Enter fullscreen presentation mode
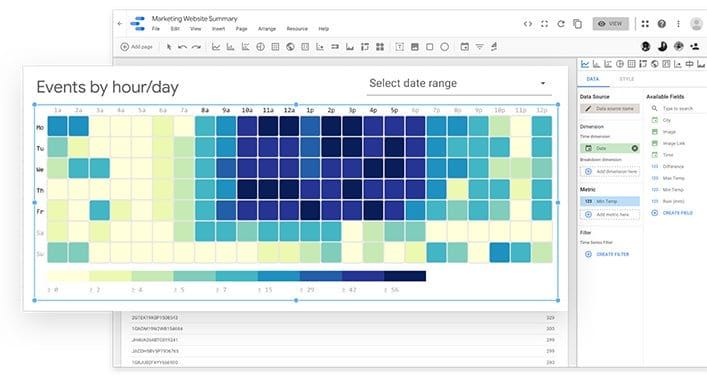This screenshot has height=380, width=707. 544,23
